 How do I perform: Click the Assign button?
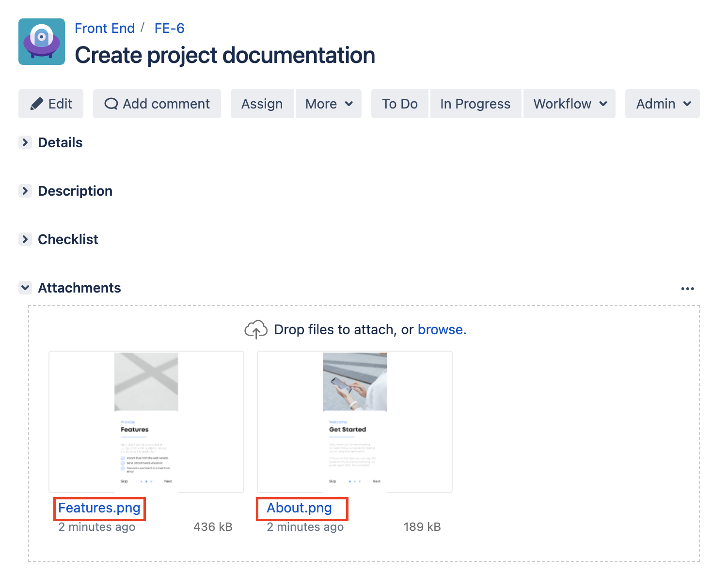click(x=262, y=104)
